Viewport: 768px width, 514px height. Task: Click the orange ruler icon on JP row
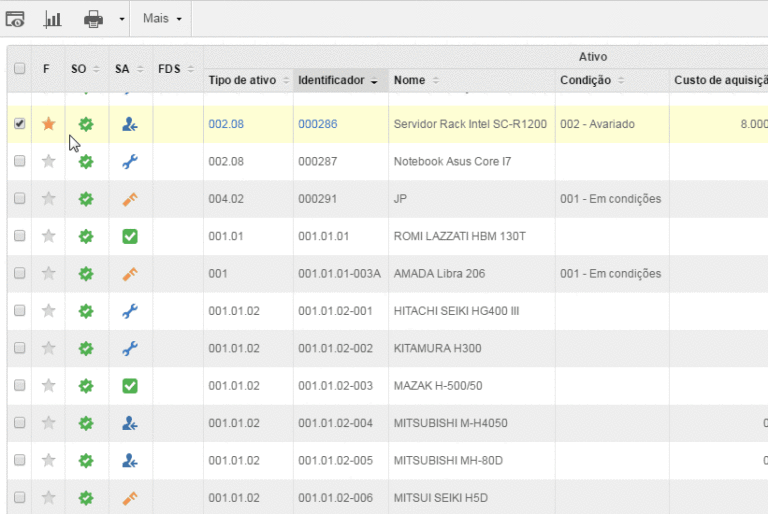(x=129, y=199)
